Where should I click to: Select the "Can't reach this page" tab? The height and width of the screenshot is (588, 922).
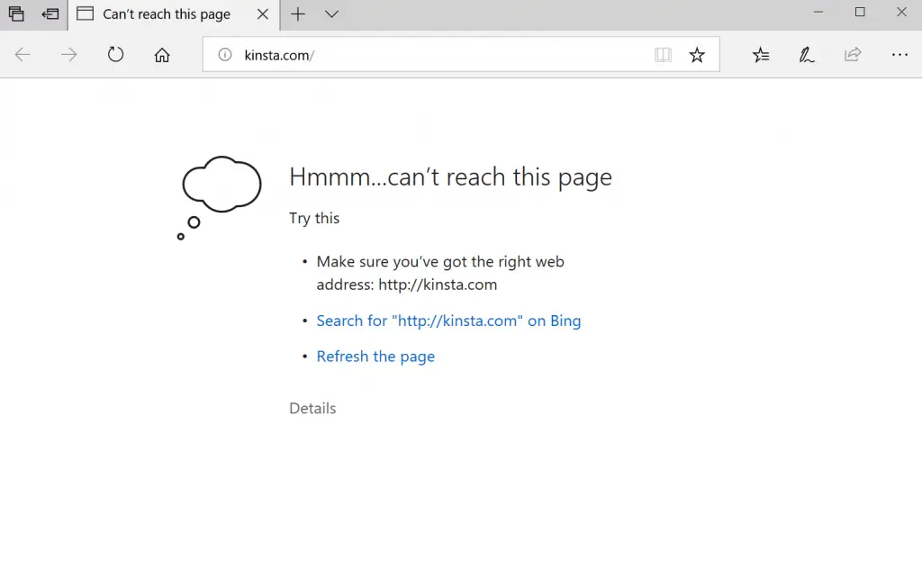pos(166,14)
